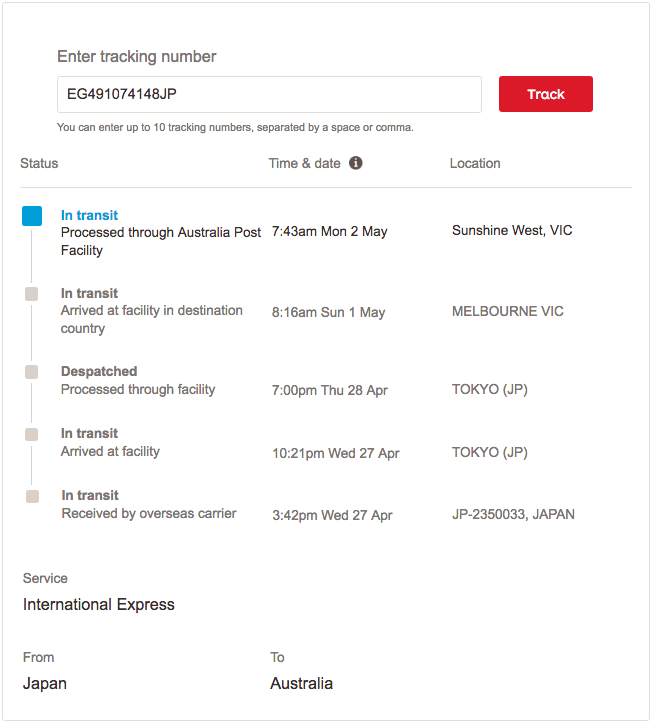
Task: Click the International Express service text
Action: click(99, 604)
